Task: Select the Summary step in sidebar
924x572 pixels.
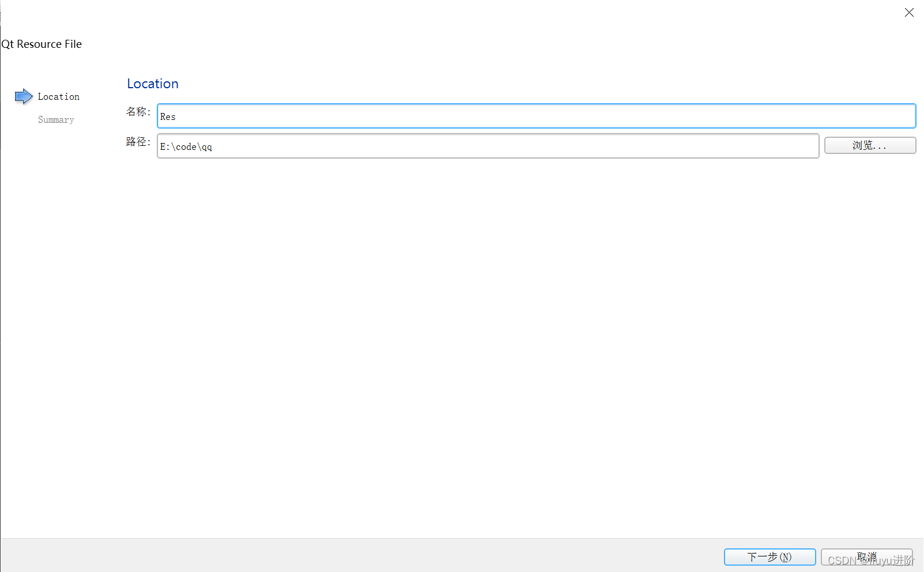Action: tap(56, 120)
